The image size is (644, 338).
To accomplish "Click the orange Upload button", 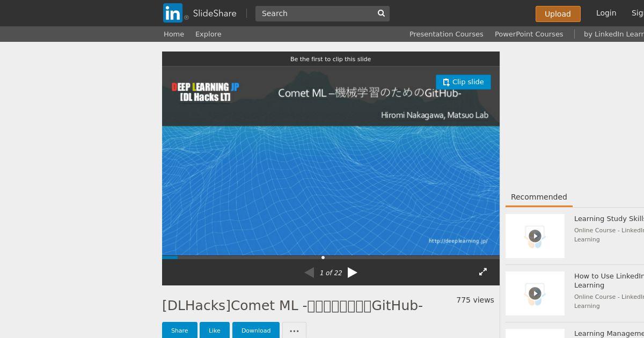I will [x=558, y=14].
